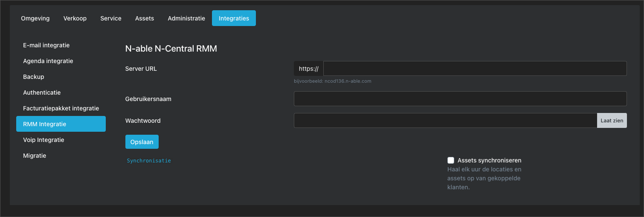
Task: Switch to the Verkoop tab
Action: click(x=75, y=18)
